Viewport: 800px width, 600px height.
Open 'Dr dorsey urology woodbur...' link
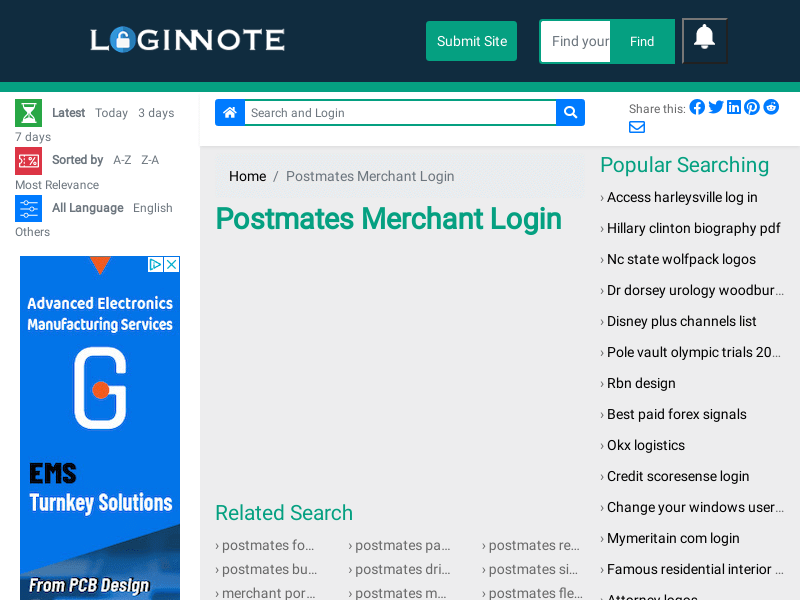695,290
